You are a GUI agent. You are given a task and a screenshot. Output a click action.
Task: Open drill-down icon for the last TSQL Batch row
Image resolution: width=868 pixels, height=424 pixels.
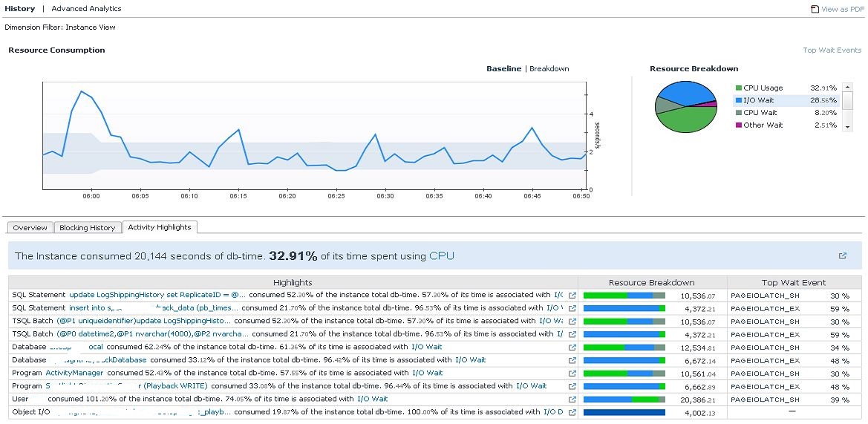[572, 334]
